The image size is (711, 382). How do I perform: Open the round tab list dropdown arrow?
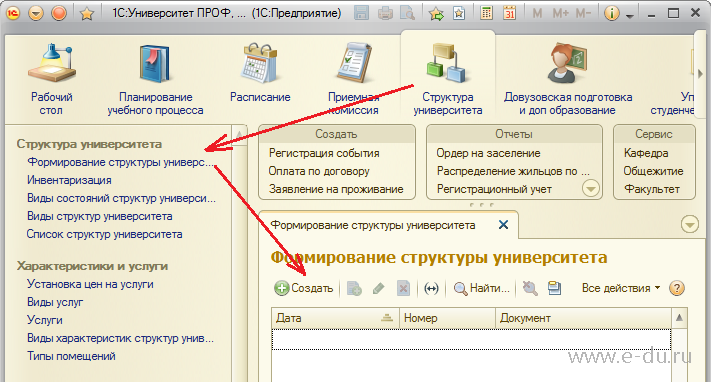pyautogui.click(x=690, y=225)
